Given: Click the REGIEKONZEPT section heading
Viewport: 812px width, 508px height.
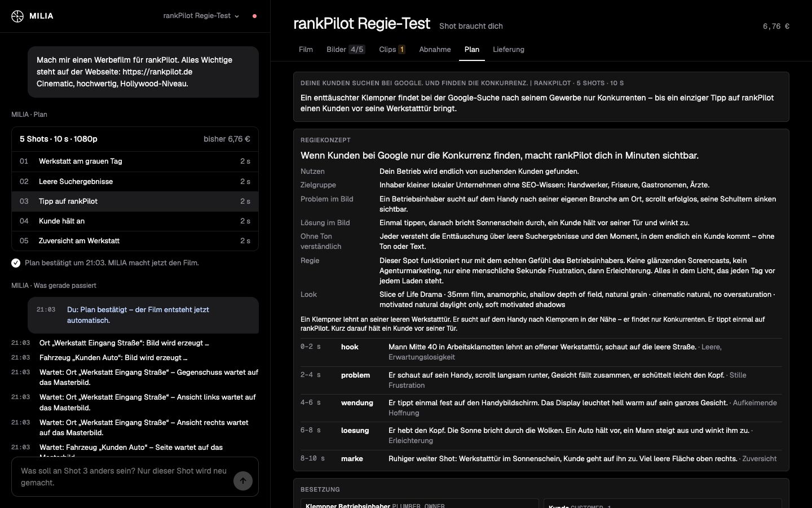Looking at the screenshot, I should (325, 140).
